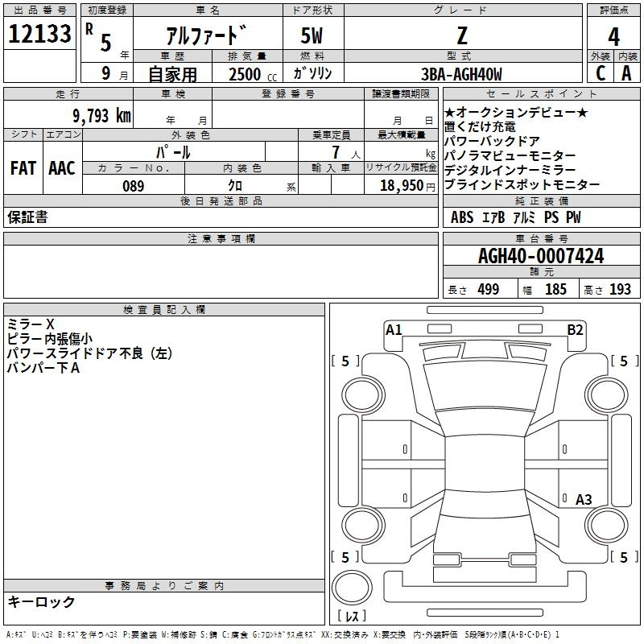Click the 注意事項欄 section header

coord(221,238)
